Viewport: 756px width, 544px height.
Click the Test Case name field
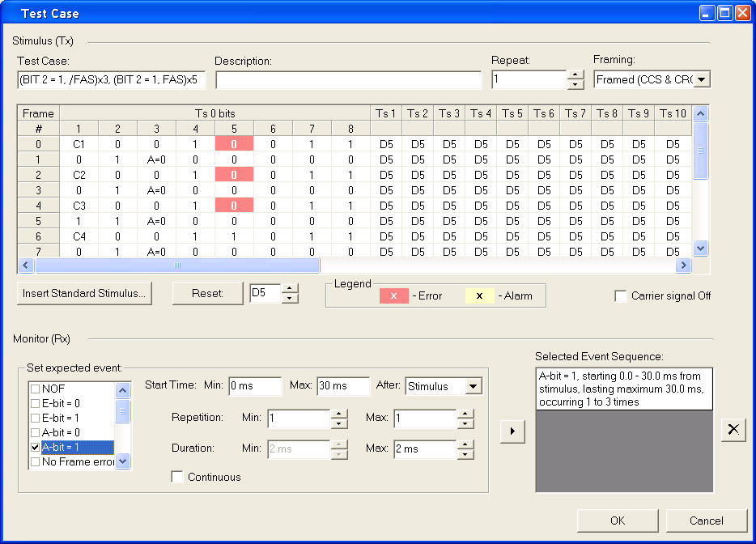tap(112, 80)
